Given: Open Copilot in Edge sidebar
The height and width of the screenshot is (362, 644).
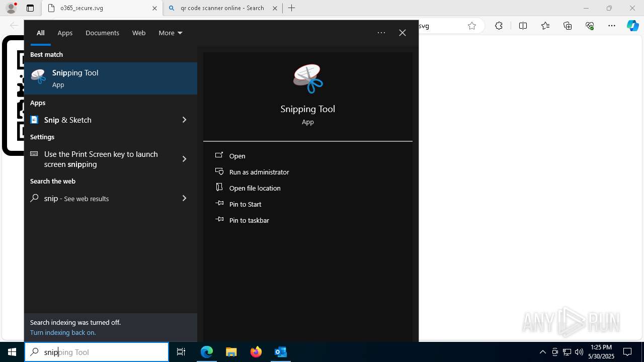Looking at the screenshot, I should (x=633, y=26).
